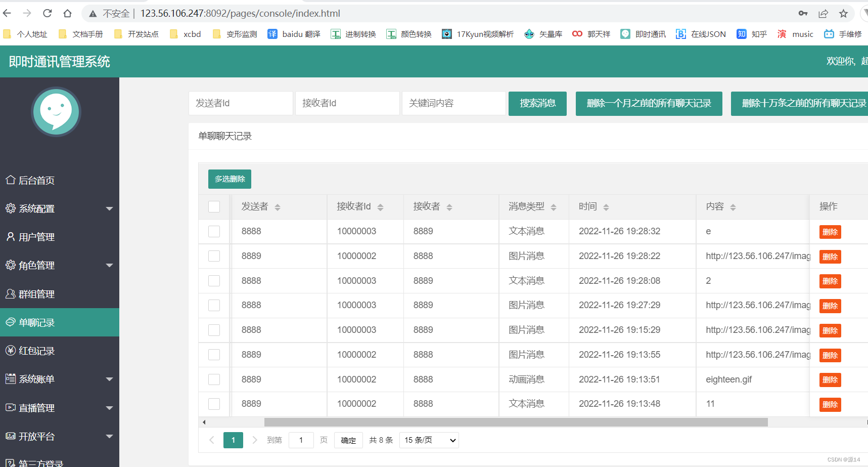Image resolution: width=868 pixels, height=467 pixels.
Task: Open the 在线JSON bookmark
Action: point(701,34)
